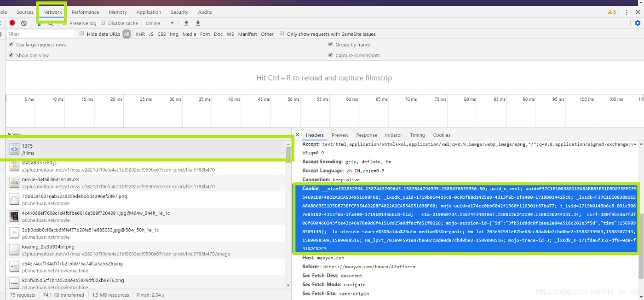Open the Application panel tab

point(149,12)
